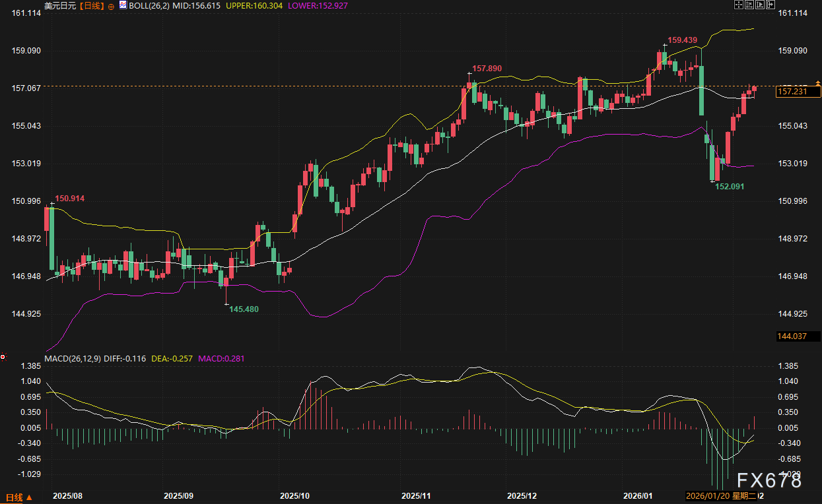Click the red alert dot left of MACD panel
Viewport: 822px width, 504px height.
(x=3, y=357)
